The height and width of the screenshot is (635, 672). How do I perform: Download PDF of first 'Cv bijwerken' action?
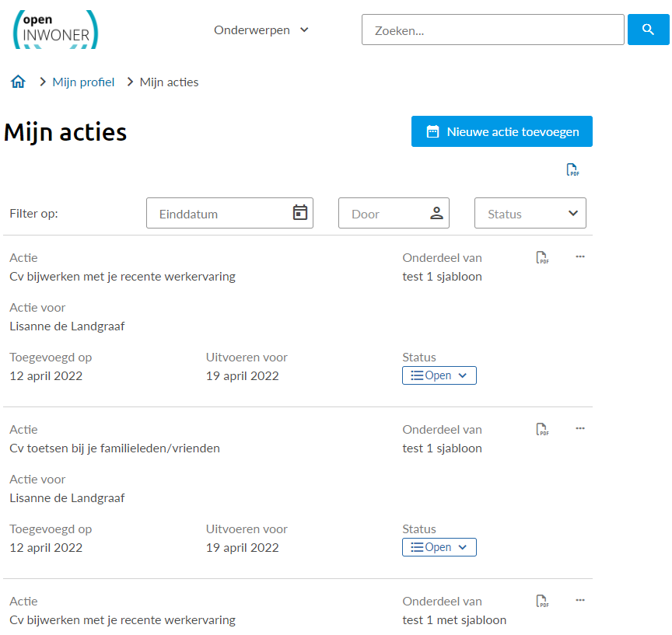tap(542, 258)
